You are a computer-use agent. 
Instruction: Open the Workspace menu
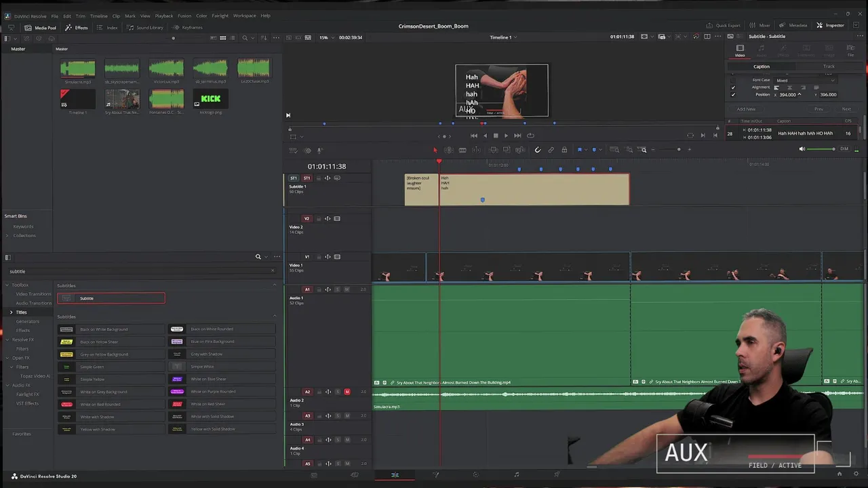[x=244, y=16]
